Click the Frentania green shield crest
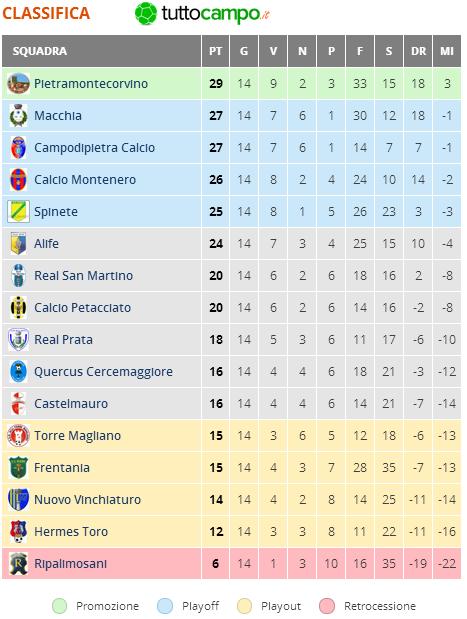 pos(18,467)
